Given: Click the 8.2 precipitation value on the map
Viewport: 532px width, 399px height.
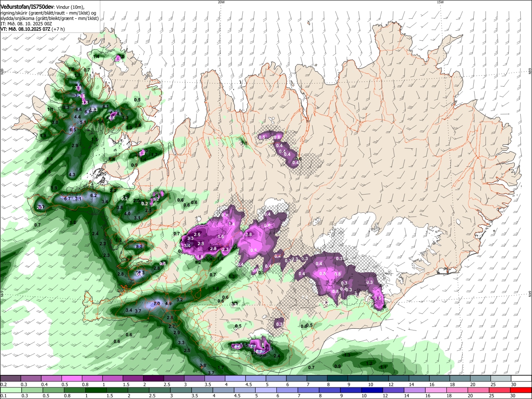Looking at the screenshot, I should click(140, 246).
